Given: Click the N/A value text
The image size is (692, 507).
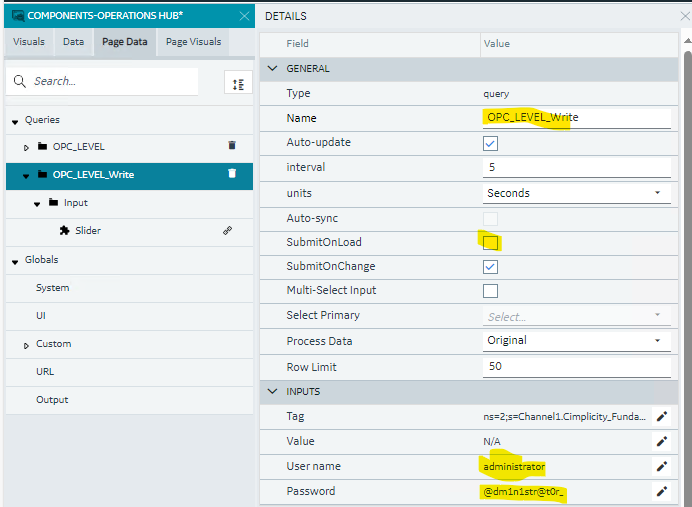Looking at the screenshot, I should tap(492, 442).
